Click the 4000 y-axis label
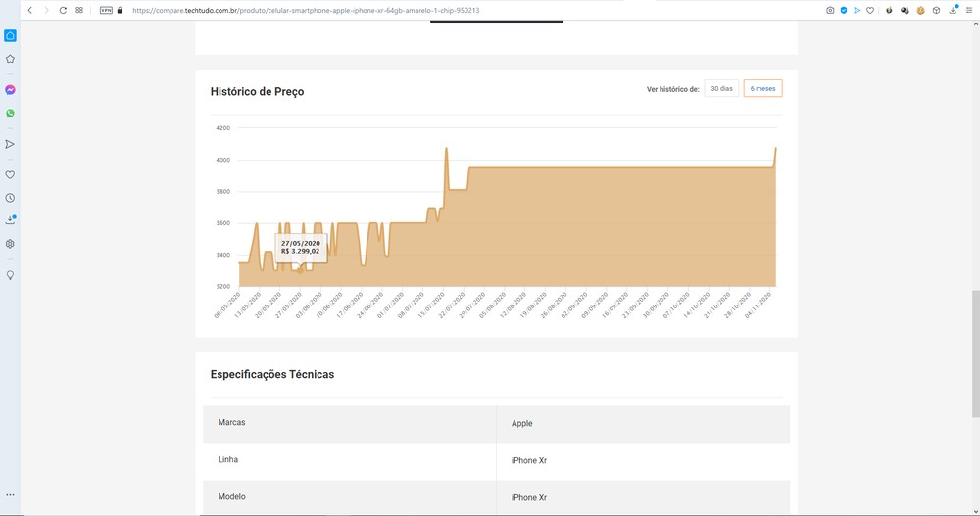This screenshot has height=516, width=980. coord(223,160)
